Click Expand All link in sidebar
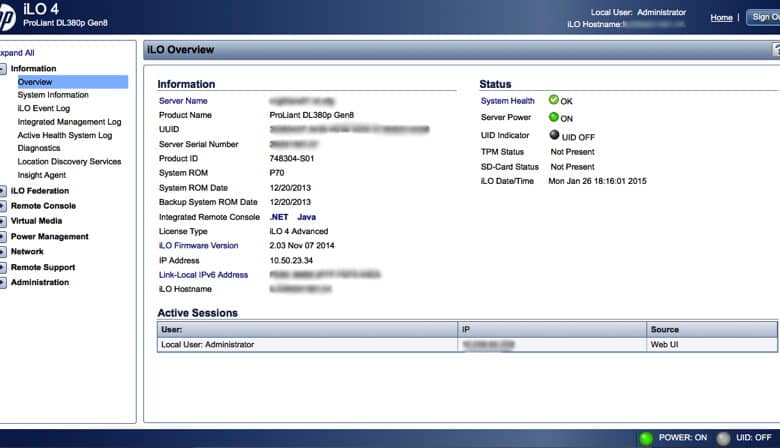This screenshot has height=448, width=780. pyautogui.click(x=17, y=53)
